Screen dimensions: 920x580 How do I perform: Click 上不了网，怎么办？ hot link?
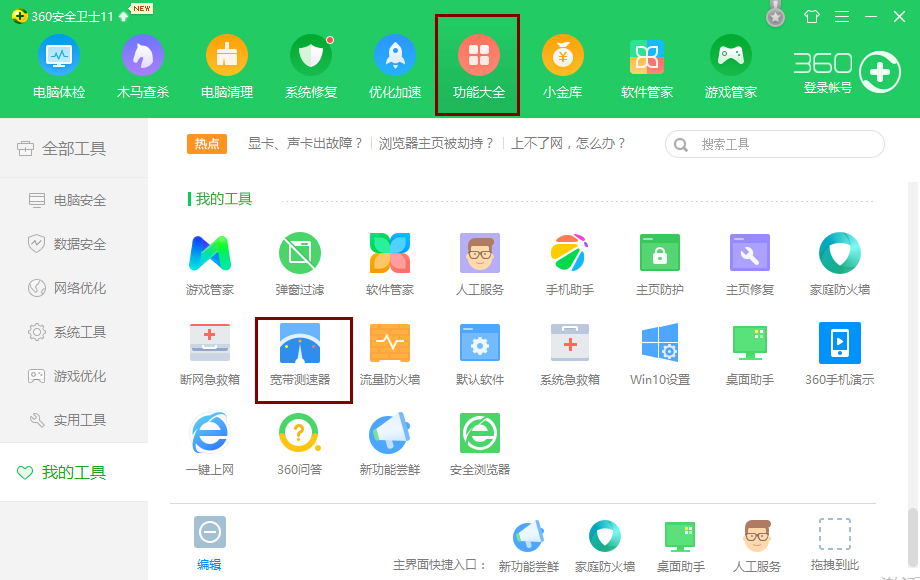pyautogui.click(x=569, y=144)
